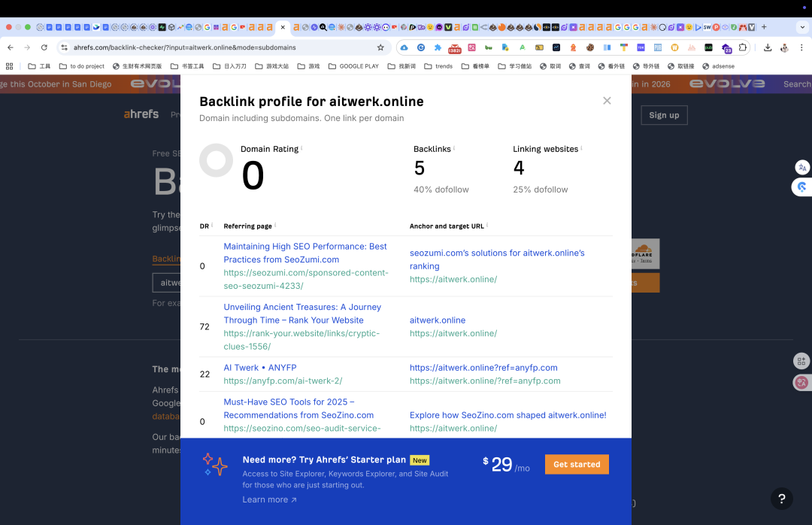Click the '取链接' bookmarklet
Viewport: 812px width, 525px height.
pos(681,66)
